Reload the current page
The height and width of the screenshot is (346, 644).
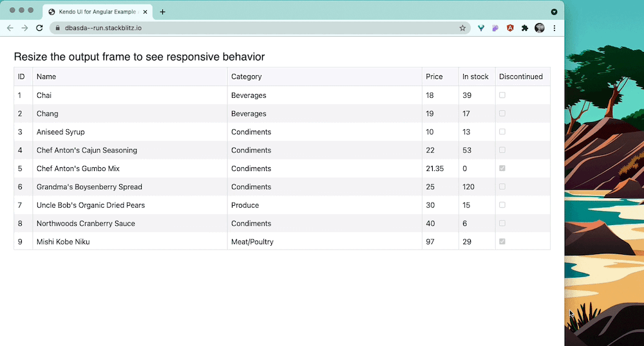[39, 28]
